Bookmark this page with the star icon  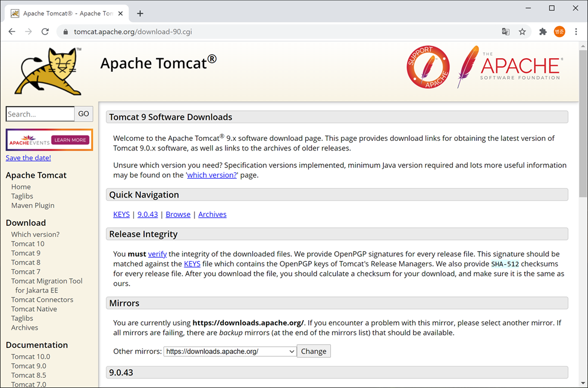(x=522, y=32)
